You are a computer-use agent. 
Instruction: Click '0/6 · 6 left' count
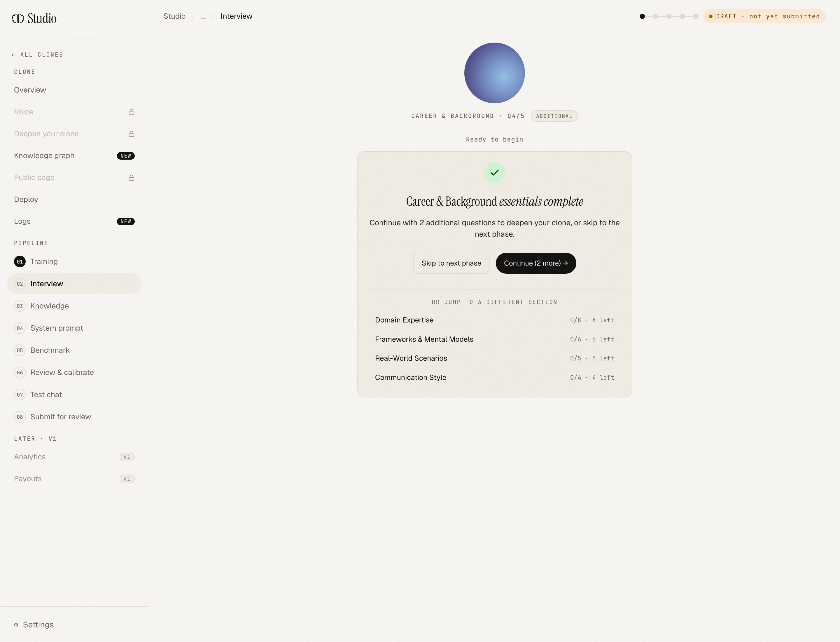[592, 339]
